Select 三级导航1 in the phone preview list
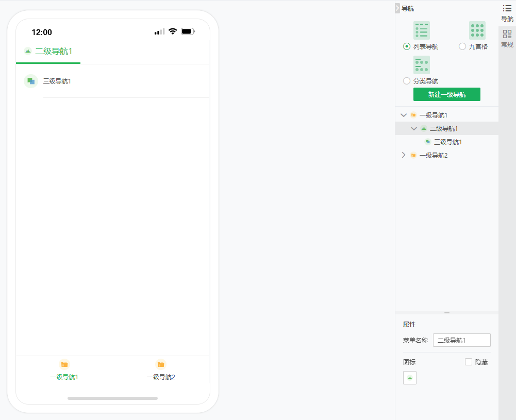 pos(58,81)
